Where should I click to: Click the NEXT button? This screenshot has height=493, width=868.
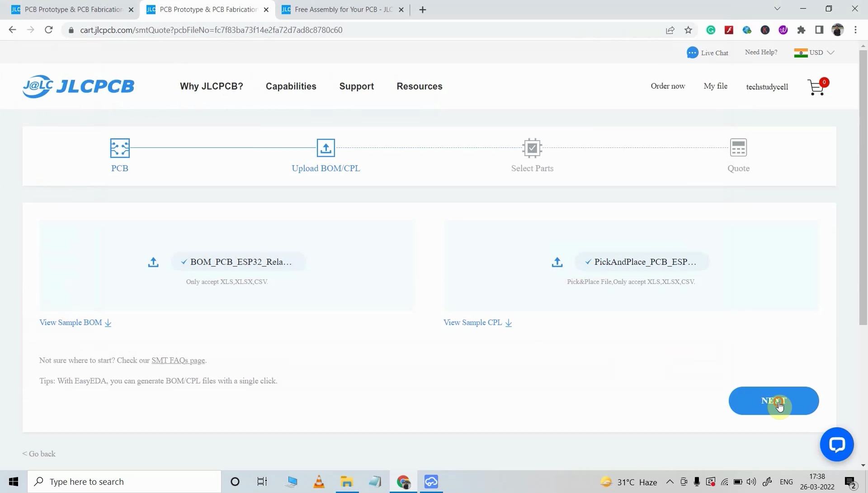click(x=774, y=401)
